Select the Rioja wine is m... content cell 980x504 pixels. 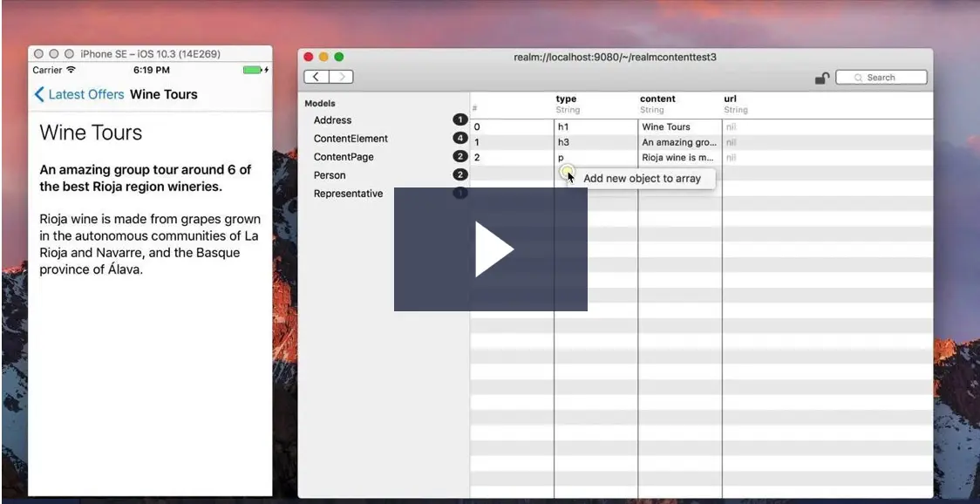(x=680, y=158)
